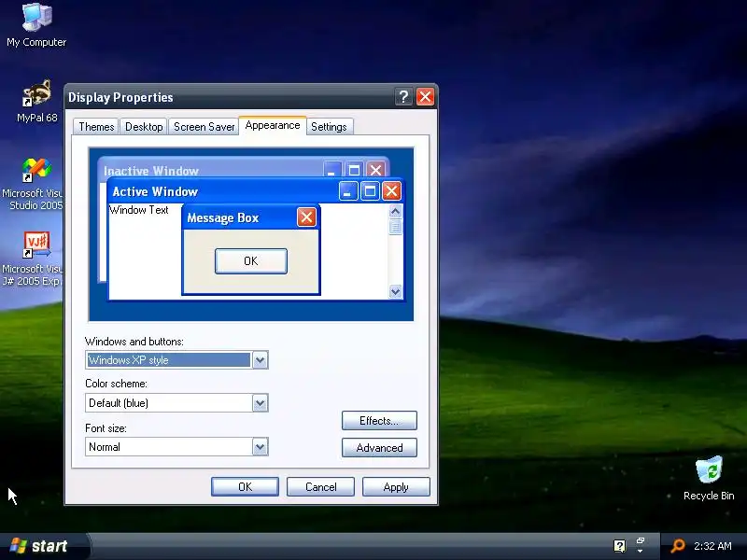Click the preview Message Box close icon

point(306,217)
